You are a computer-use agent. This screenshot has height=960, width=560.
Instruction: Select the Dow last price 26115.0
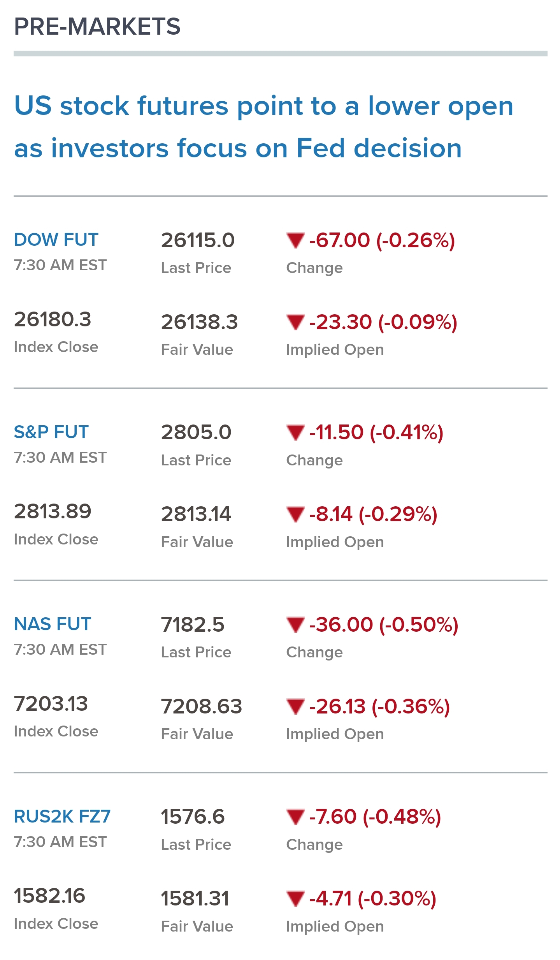(198, 240)
